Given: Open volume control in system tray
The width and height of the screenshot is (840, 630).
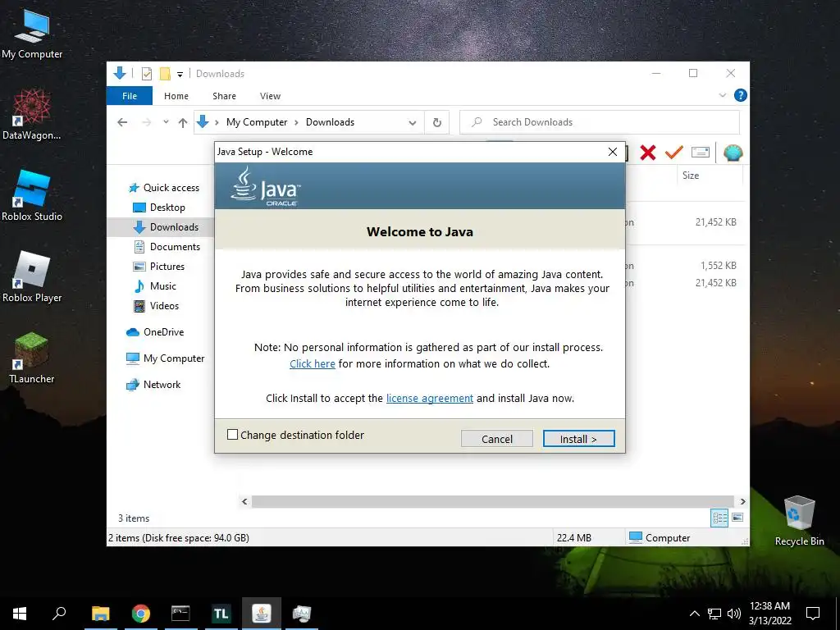Looking at the screenshot, I should click(x=734, y=614).
